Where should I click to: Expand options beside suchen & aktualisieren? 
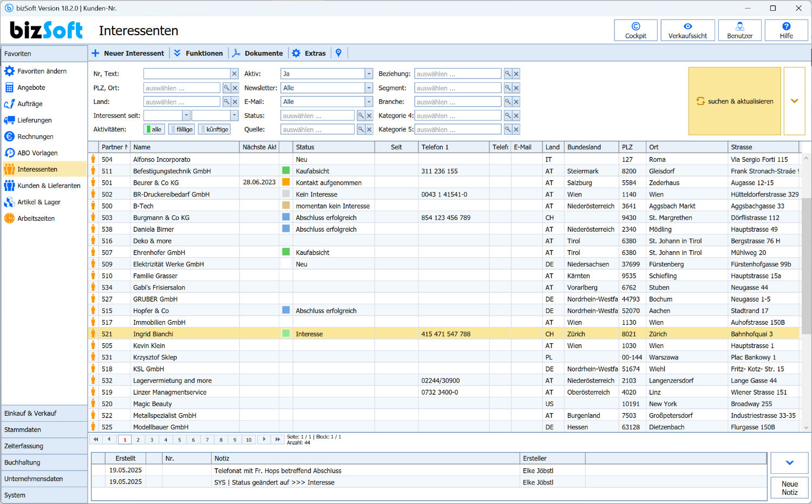(794, 101)
